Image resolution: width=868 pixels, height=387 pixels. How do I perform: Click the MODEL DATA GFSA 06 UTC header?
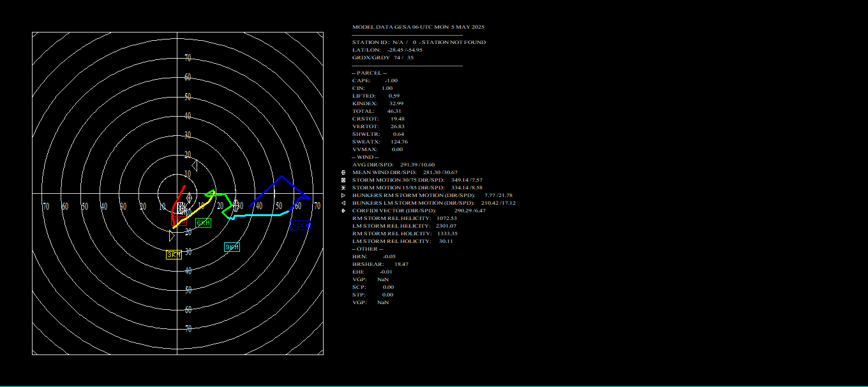click(418, 27)
